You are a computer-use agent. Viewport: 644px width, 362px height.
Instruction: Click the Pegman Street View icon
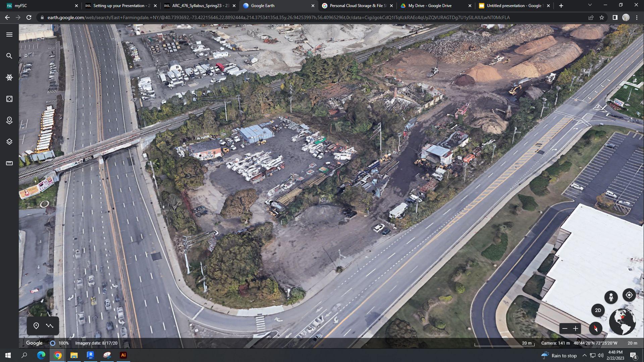coord(611,297)
